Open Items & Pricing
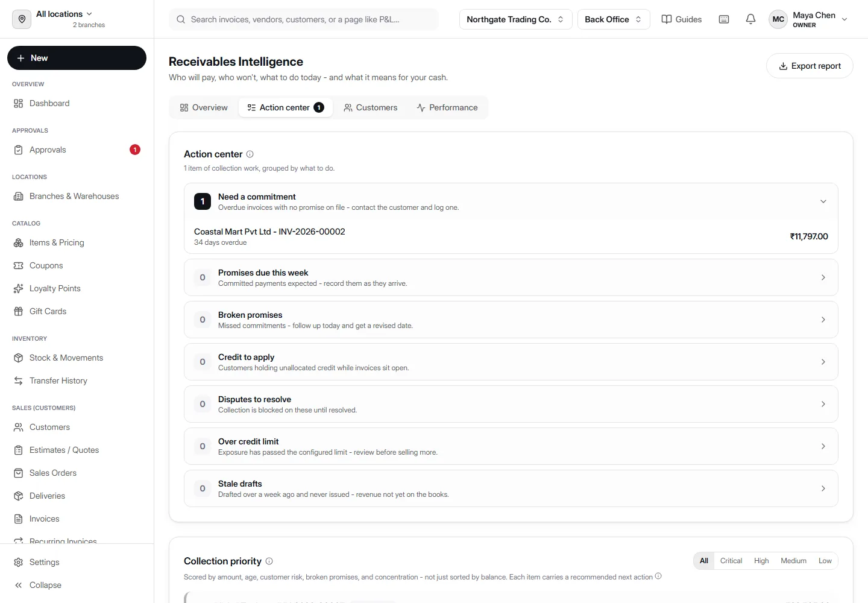Screen dimensions: 868x603 point(77,243)
